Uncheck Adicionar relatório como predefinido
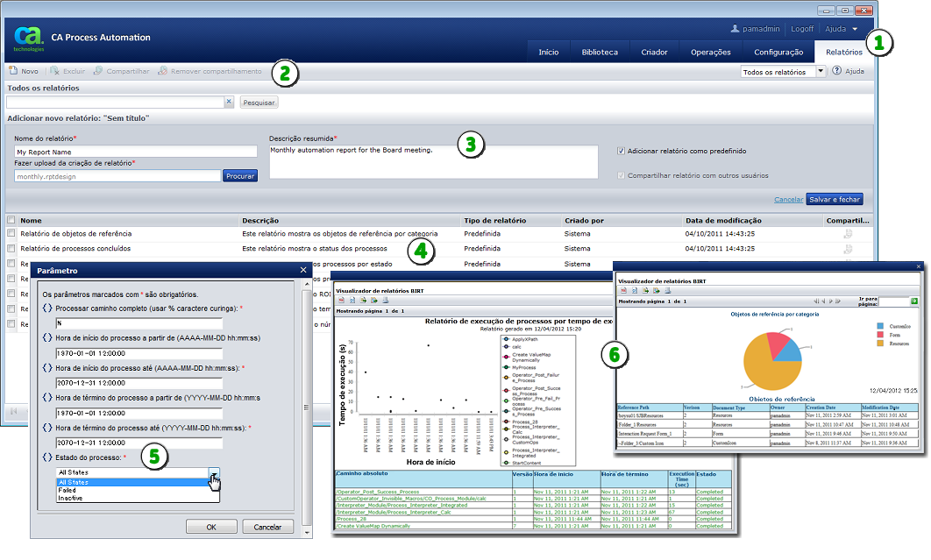The width and height of the screenshot is (931, 560). pos(622,151)
